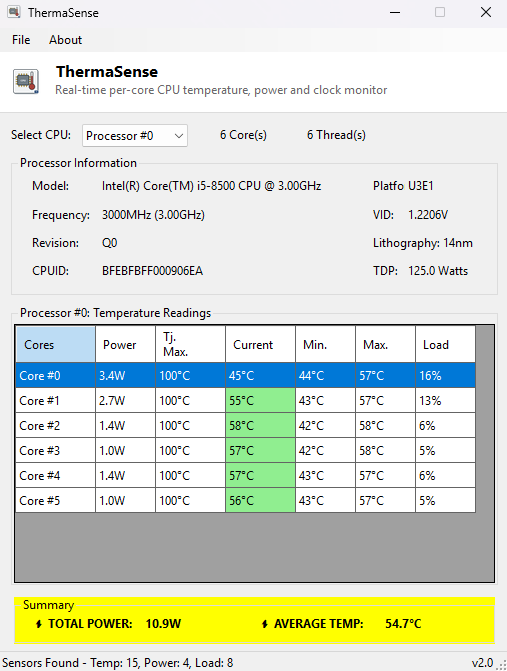Select the Core #0 row
Image resolution: width=507 pixels, height=671 pixels.
(x=246, y=375)
